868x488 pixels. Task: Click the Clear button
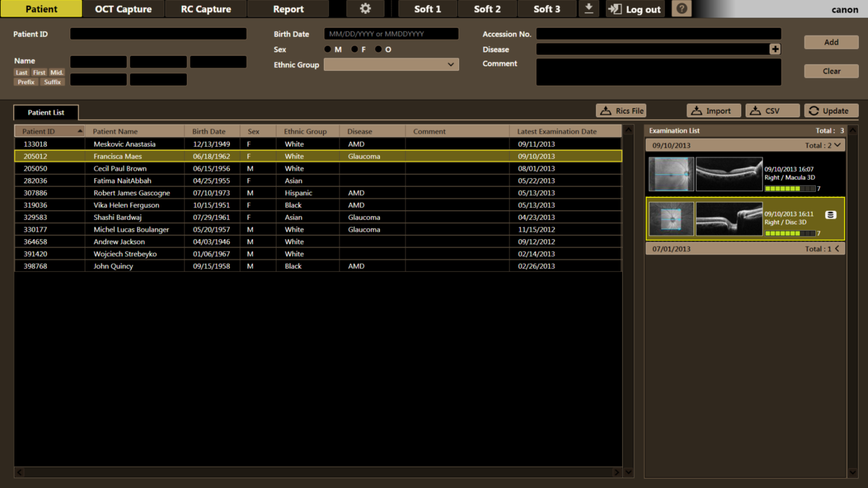tap(831, 71)
